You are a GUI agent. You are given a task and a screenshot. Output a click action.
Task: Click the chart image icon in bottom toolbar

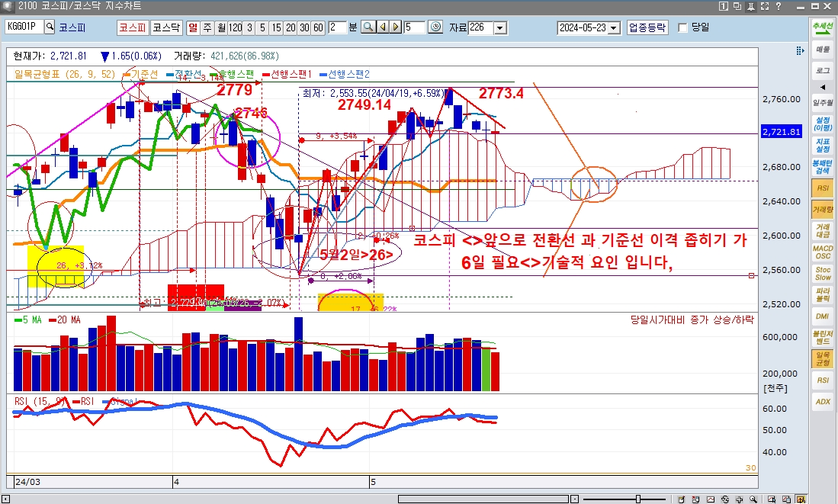pyautogui.click(x=710, y=499)
